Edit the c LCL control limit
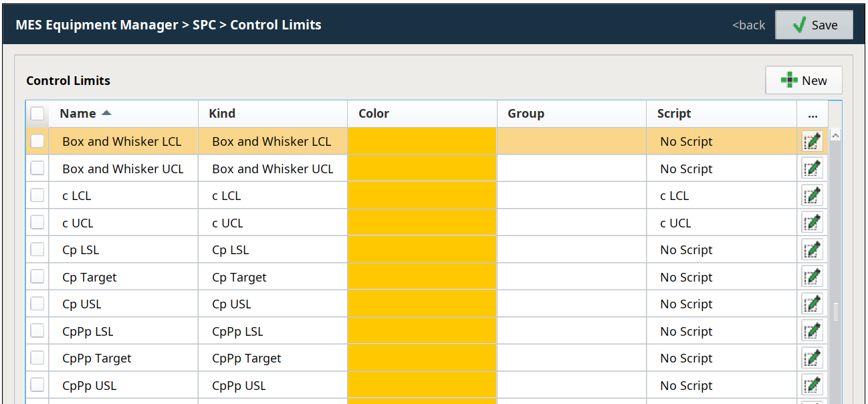The height and width of the screenshot is (404, 868). (812, 196)
